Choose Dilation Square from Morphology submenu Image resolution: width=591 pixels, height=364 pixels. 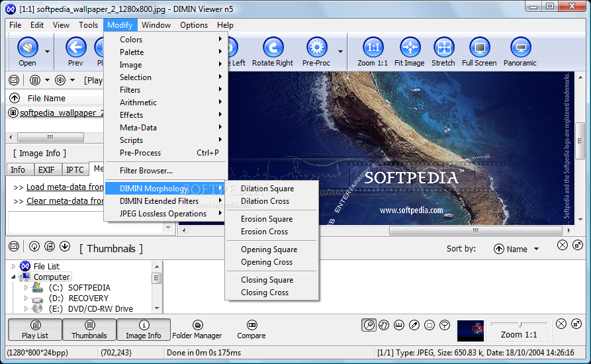(x=272, y=189)
